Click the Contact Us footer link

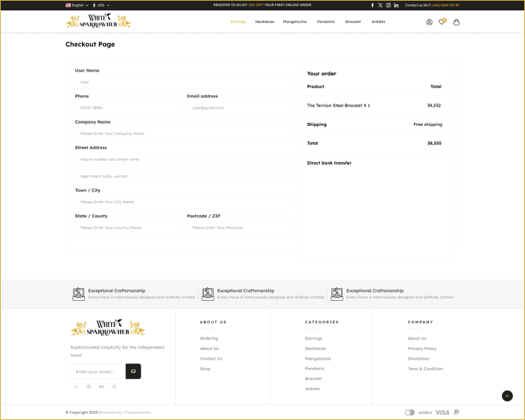point(211,358)
